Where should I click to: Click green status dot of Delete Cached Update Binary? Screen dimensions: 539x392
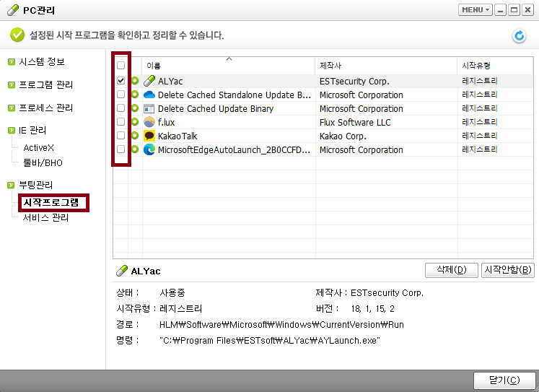[135, 108]
